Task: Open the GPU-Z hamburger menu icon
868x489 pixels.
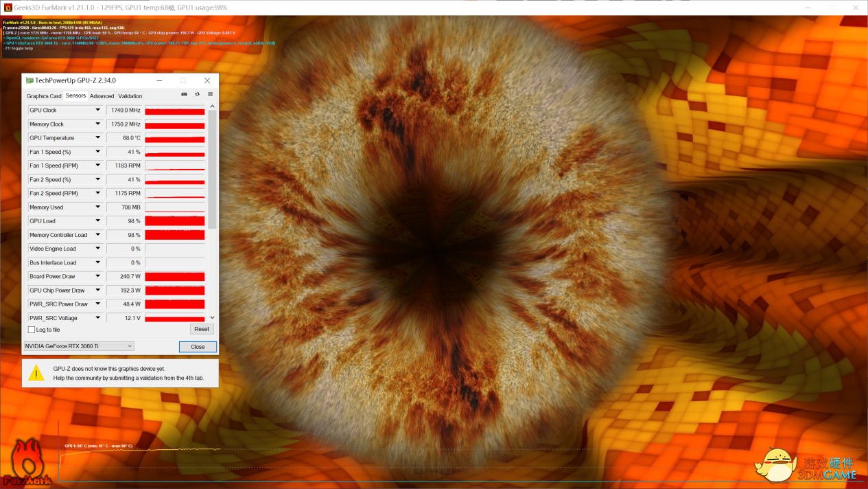Action: 210,95
